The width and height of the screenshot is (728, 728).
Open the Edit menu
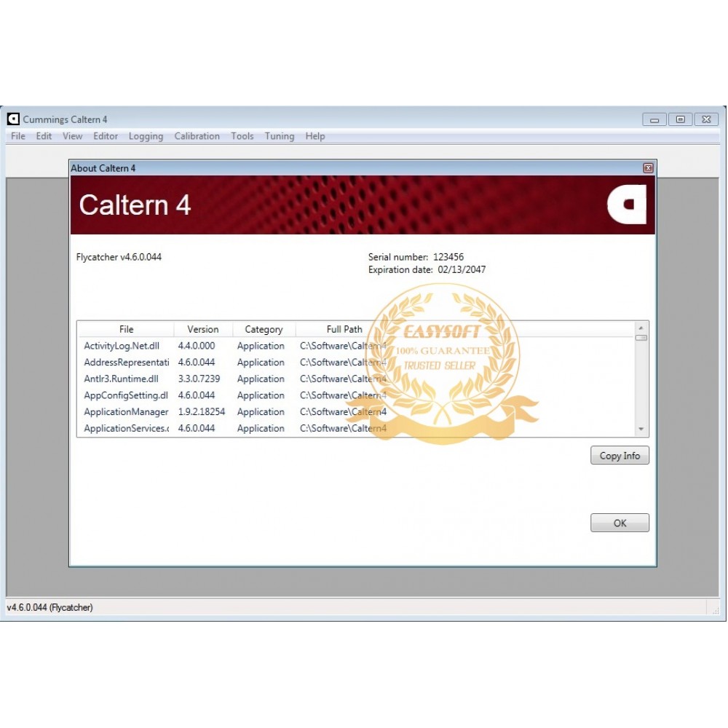pyautogui.click(x=44, y=136)
